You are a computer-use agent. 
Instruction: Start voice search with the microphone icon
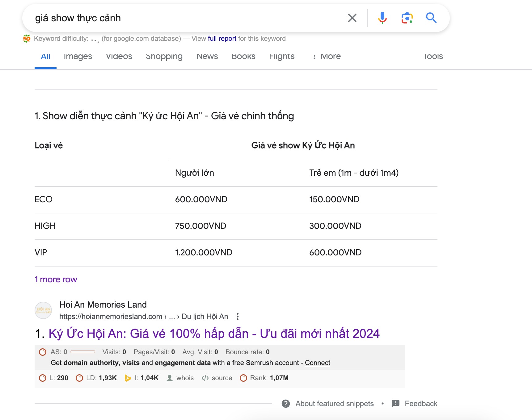tap(382, 18)
